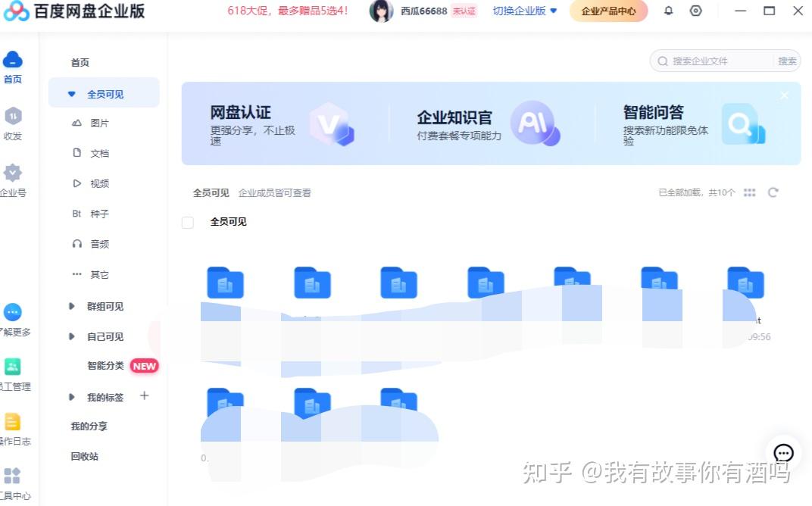Image resolution: width=812 pixels, height=506 pixels.
Task: Open the customer service chat bubble
Action: (783, 453)
